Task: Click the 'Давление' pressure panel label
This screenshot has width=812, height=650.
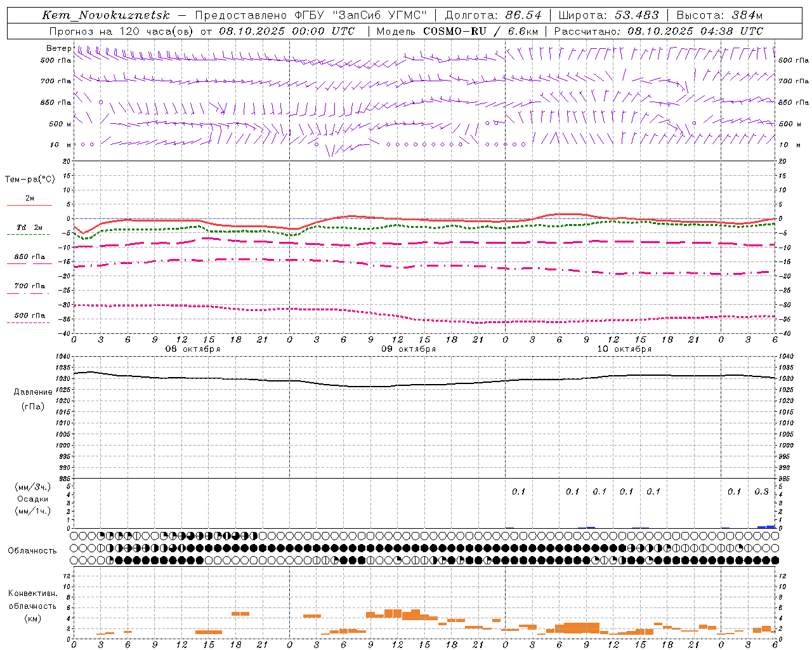Action: 33,392
